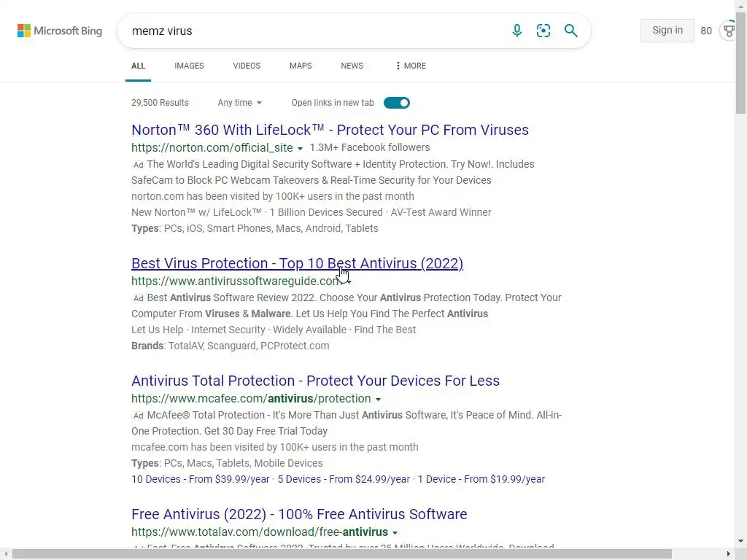747x560 pixels.
Task: Click the antivirussoftwareguide.com URL
Action: tap(237, 281)
